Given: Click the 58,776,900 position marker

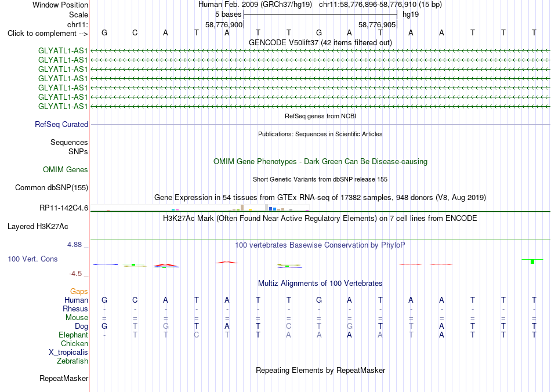Looking at the screenshot, I should point(224,24).
